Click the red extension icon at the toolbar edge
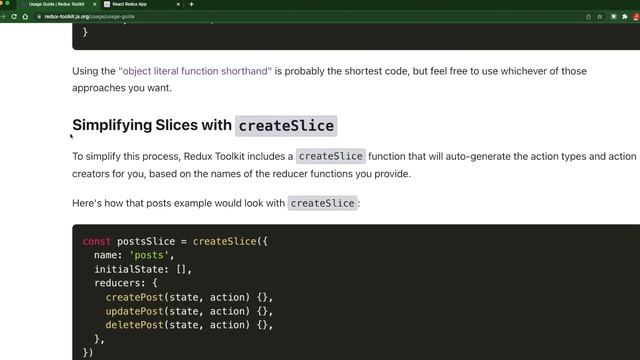 pos(636,16)
